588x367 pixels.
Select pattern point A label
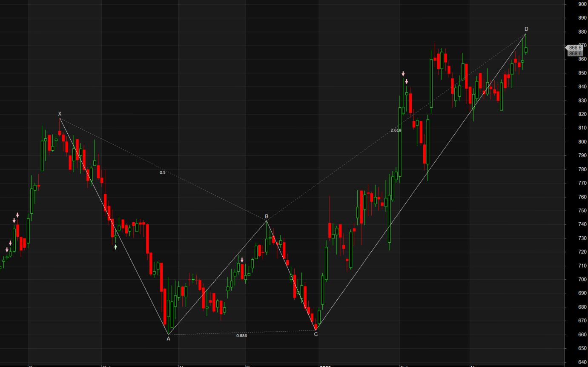coord(168,338)
